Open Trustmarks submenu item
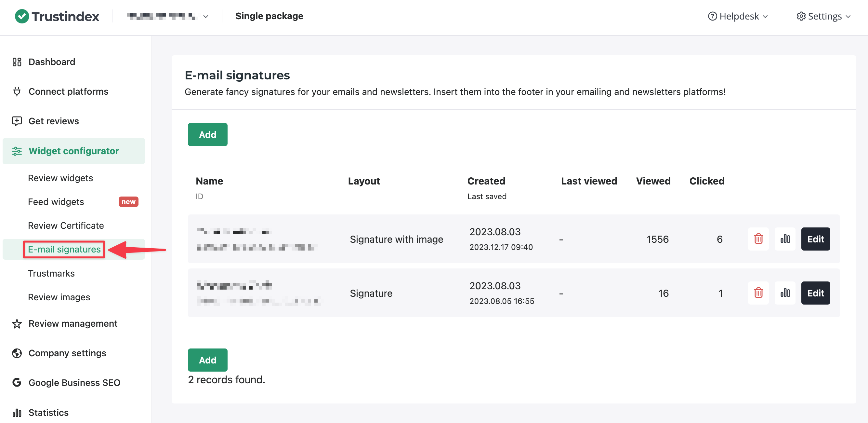Viewport: 868px width, 423px height. click(x=51, y=273)
